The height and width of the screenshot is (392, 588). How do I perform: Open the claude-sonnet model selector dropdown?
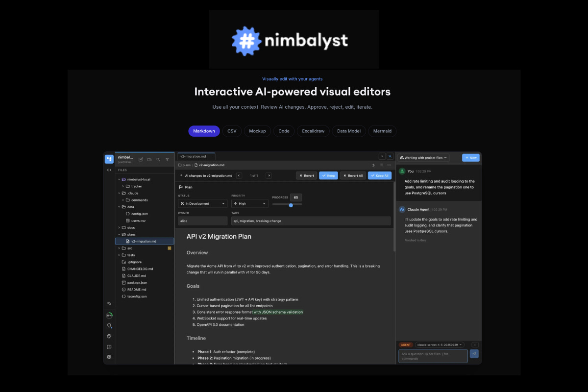pos(440,344)
